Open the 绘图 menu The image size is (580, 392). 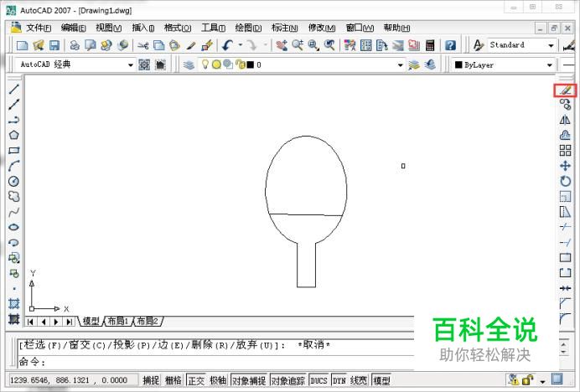(x=248, y=28)
